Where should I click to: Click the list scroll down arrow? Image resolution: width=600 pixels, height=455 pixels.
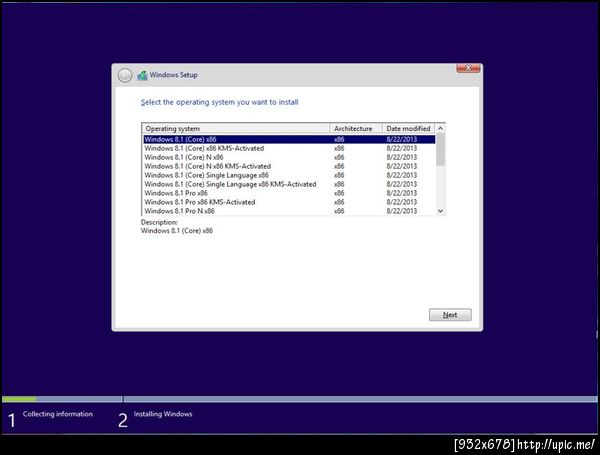click(440, 211)
